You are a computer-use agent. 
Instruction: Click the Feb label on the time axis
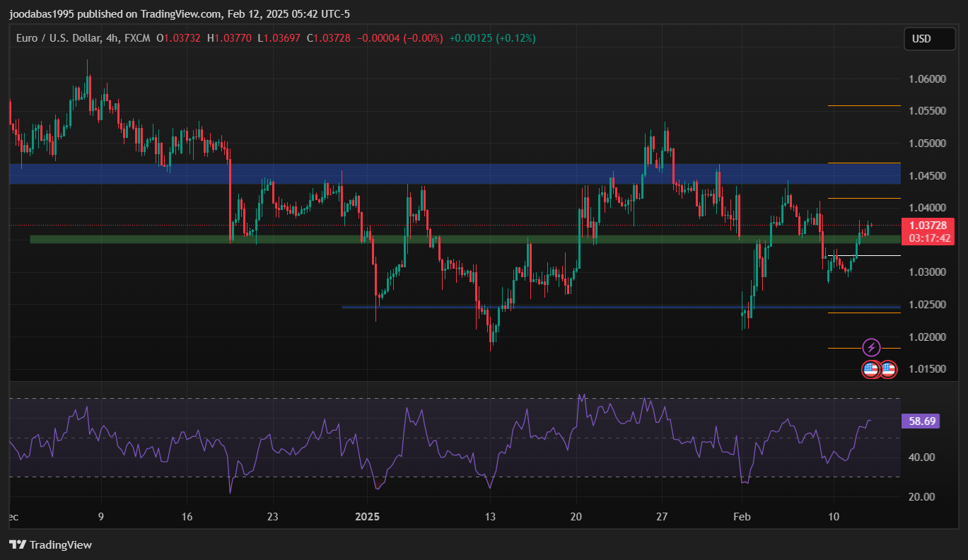tap(741, 517)
